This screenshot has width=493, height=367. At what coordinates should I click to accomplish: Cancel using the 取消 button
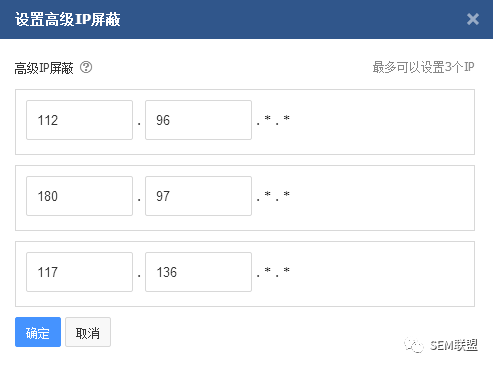tap(88, 332)
